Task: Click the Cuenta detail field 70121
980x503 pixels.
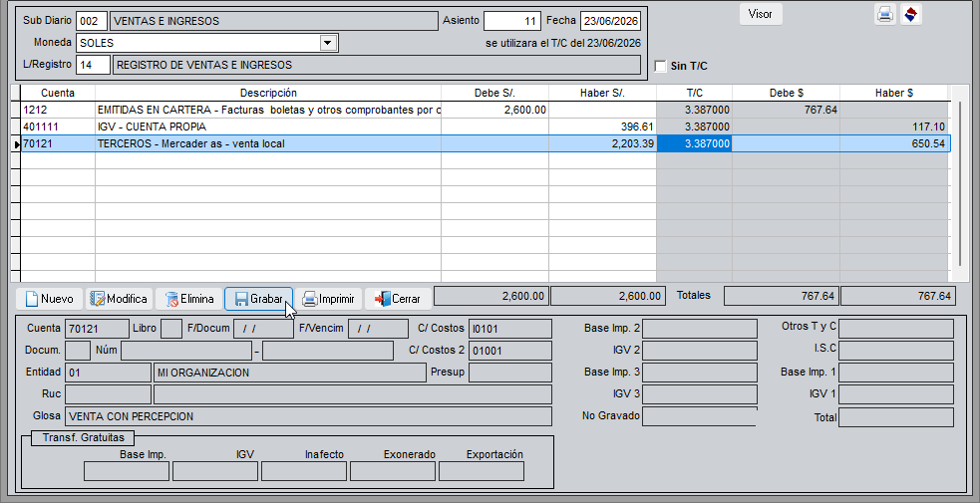Action: click(x=97, y=329)
